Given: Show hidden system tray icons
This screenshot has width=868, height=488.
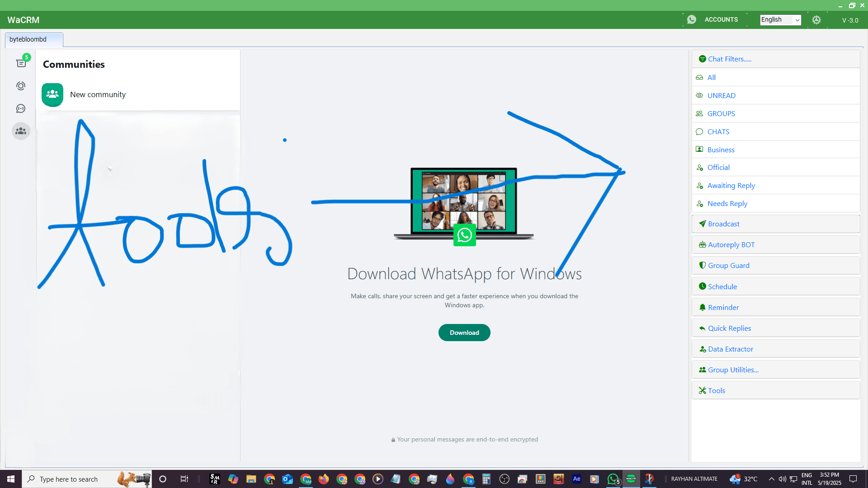Looking at the screenshot, I should pos(771,479).
